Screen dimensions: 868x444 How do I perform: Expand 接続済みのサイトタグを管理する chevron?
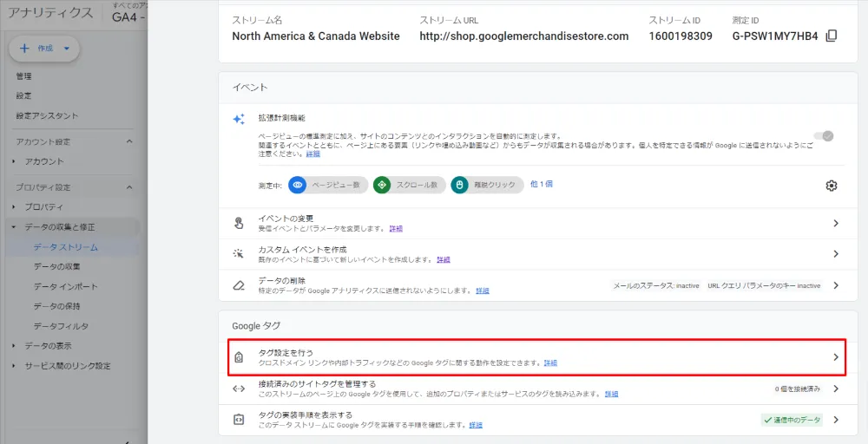(836, 388)
